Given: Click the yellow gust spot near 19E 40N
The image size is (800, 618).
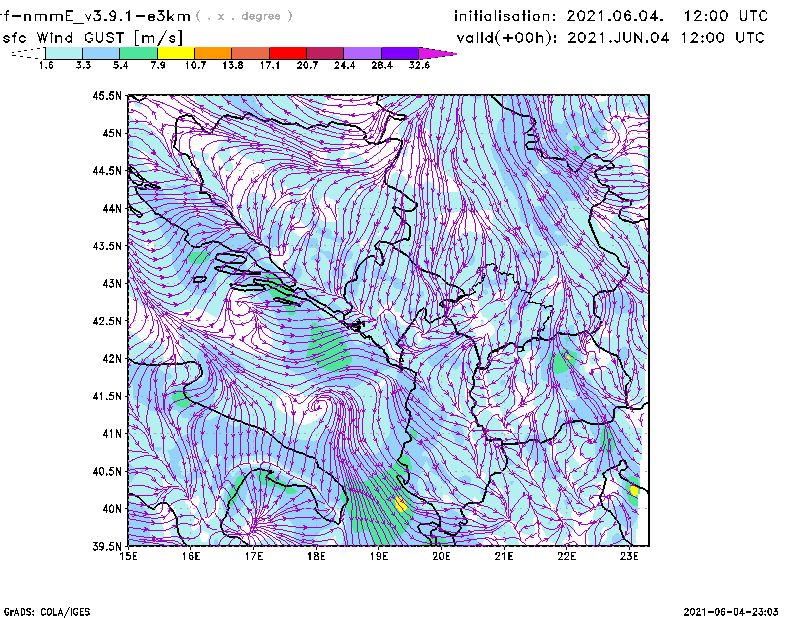Looking at the screenshot, I should click(401, 505).
